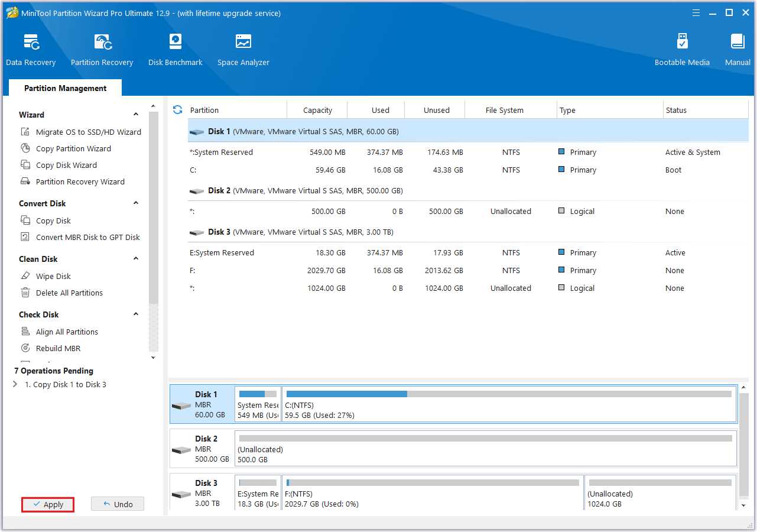
Task: Select the Disk 3 header row in the table
Action: click(468, 232)
